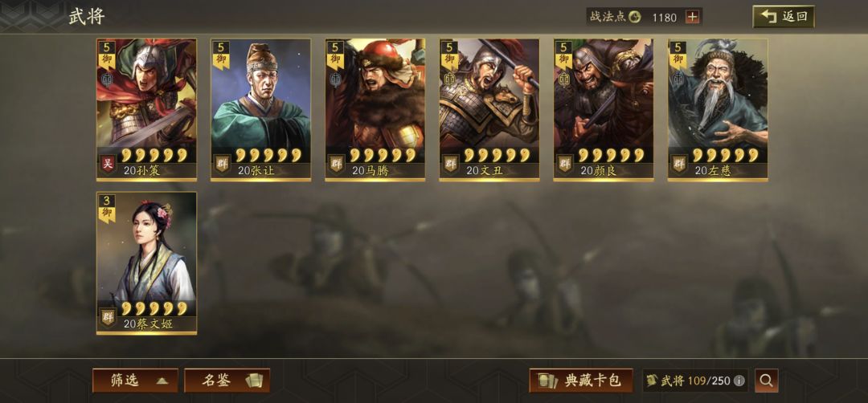This screenshot has height=403, width=868.
Task: Tap the 3 御 banner on 蔡文姬 card
Action: coord(107,208)
